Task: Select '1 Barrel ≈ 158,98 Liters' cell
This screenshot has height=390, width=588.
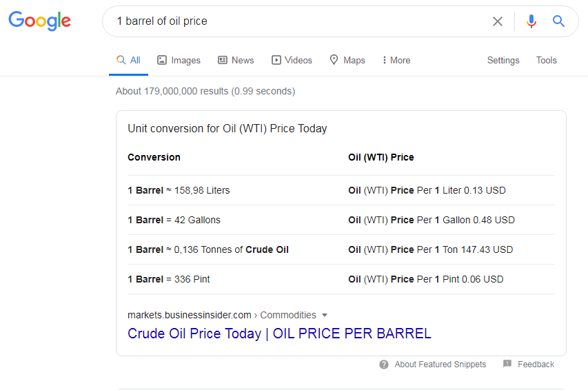Action: [x=179, y=190]
